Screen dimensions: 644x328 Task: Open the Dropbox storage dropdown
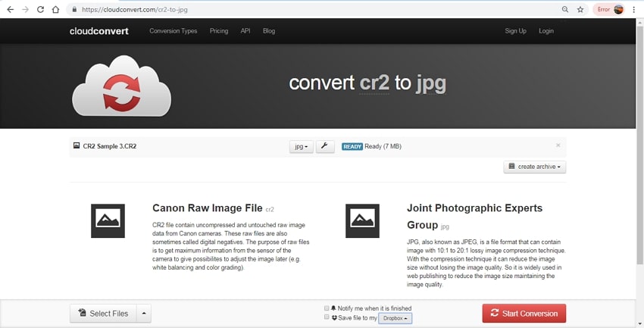[395, 318]
